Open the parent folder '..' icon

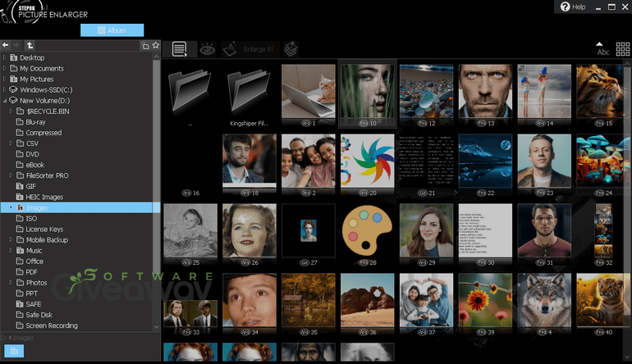click(190, 93)
